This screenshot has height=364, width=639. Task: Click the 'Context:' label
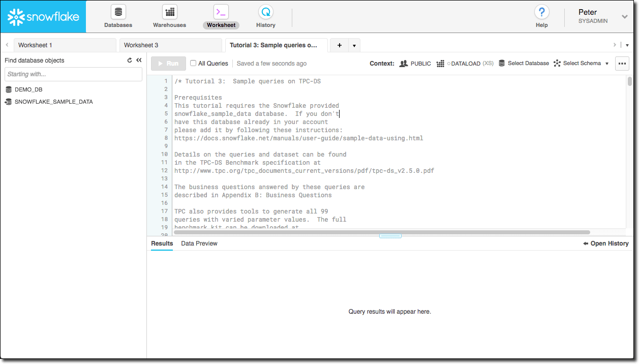click(x=382, y=64)
